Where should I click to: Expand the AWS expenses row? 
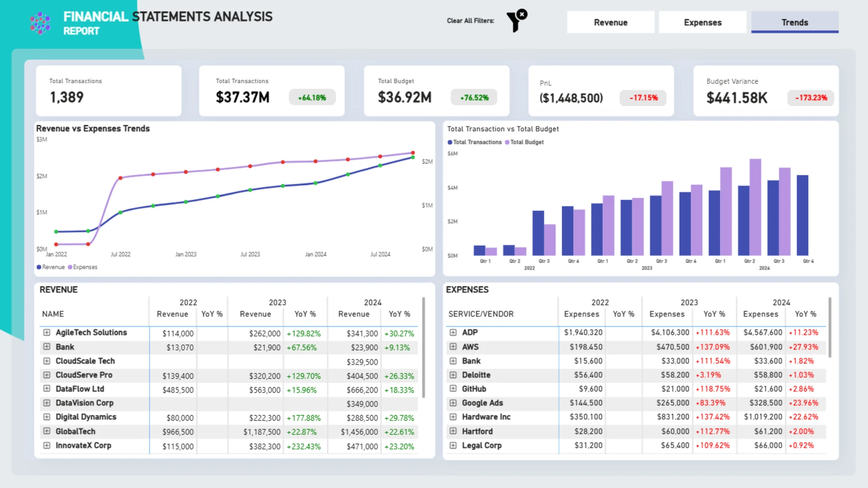[453, 347]
